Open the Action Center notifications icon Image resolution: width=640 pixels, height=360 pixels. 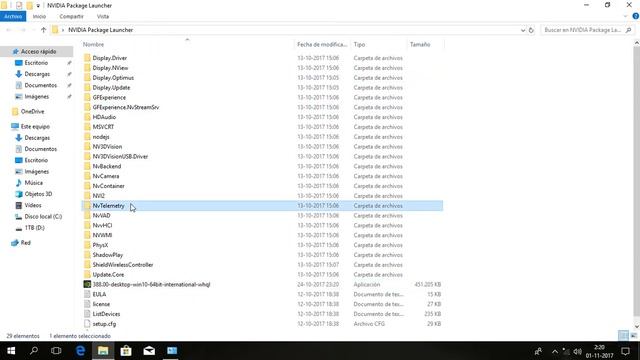[625, 351]
